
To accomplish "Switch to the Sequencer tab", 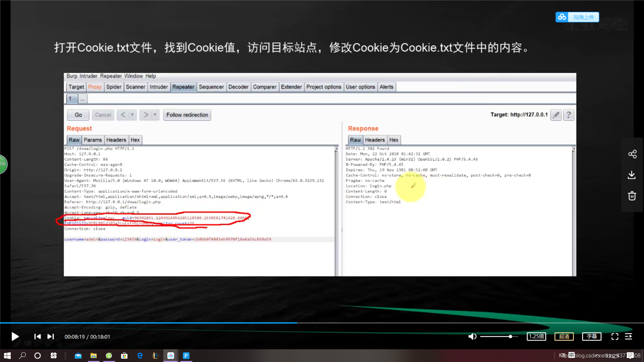I will (211, 87).
